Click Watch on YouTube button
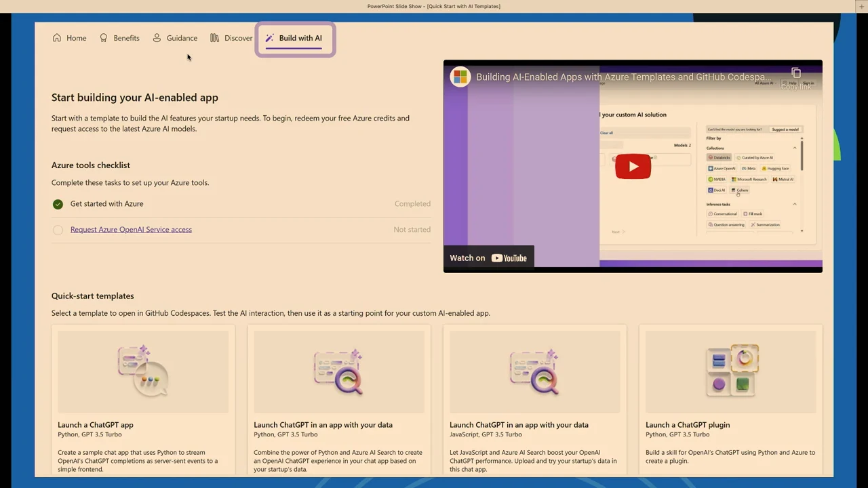This screenshot has width=868, height=488. [488, 258]
